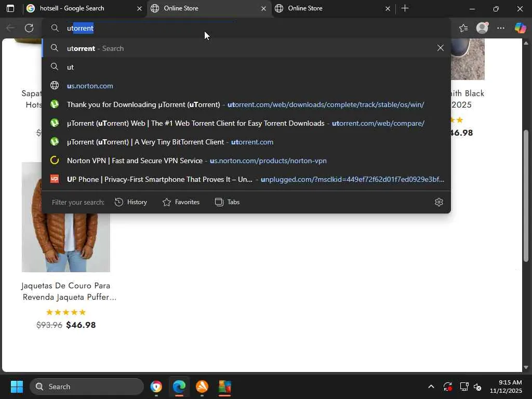Click the search magnifier in address bar
The height and width of the screenshot is (399, 532).
[x=55, y=28]
